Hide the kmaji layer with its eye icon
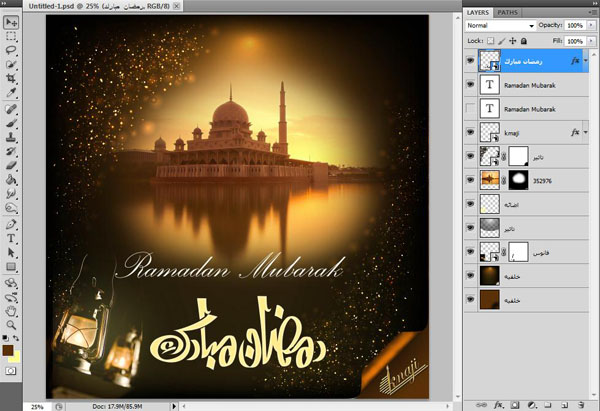The image size is (600, 411). point(471,132)
